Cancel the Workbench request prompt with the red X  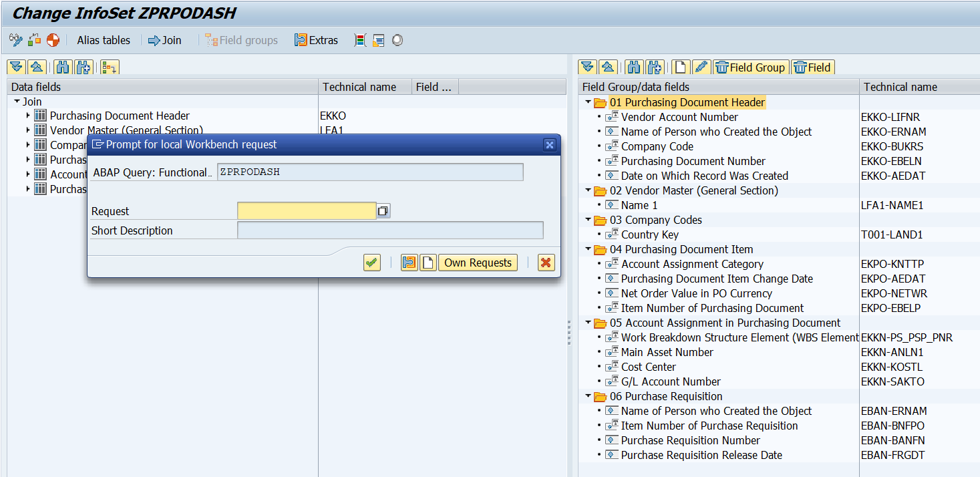(x=546, y=263)
